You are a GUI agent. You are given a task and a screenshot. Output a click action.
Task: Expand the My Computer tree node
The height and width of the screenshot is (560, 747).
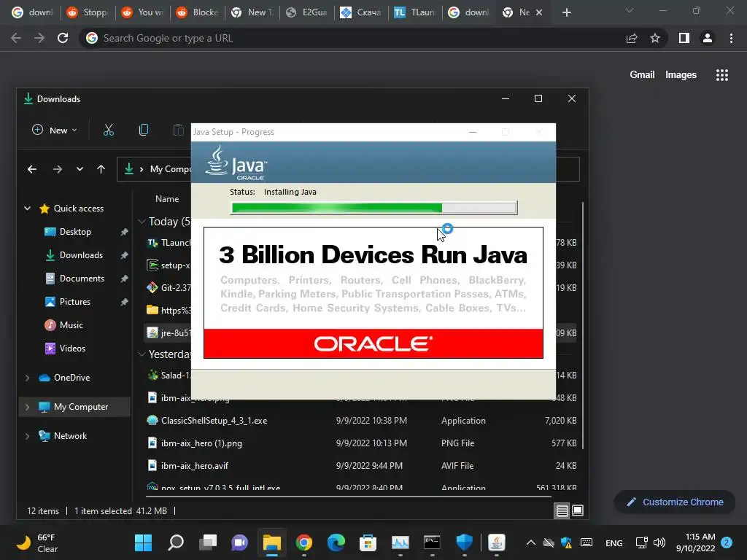pos(28,407)
